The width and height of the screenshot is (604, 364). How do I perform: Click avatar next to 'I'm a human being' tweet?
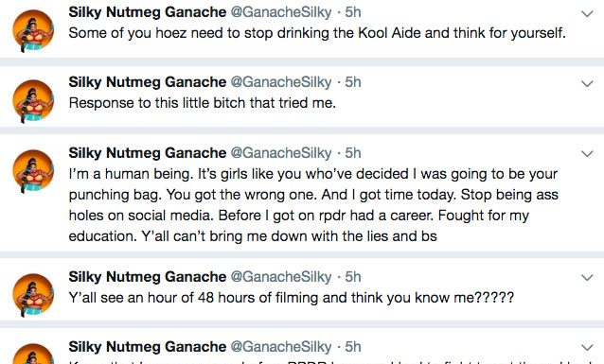[33, 171]
